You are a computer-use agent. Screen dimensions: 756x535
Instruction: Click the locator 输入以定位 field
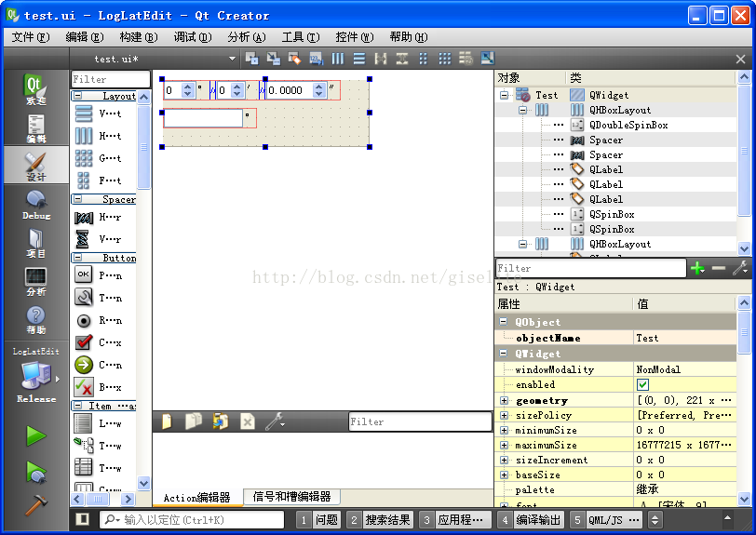(x=192, y=519)
